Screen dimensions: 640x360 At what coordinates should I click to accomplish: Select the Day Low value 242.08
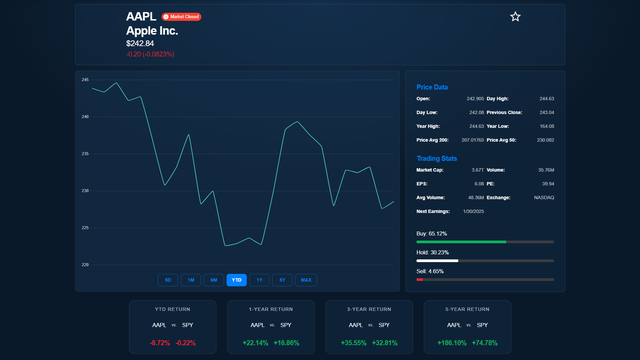click(476, 113)
